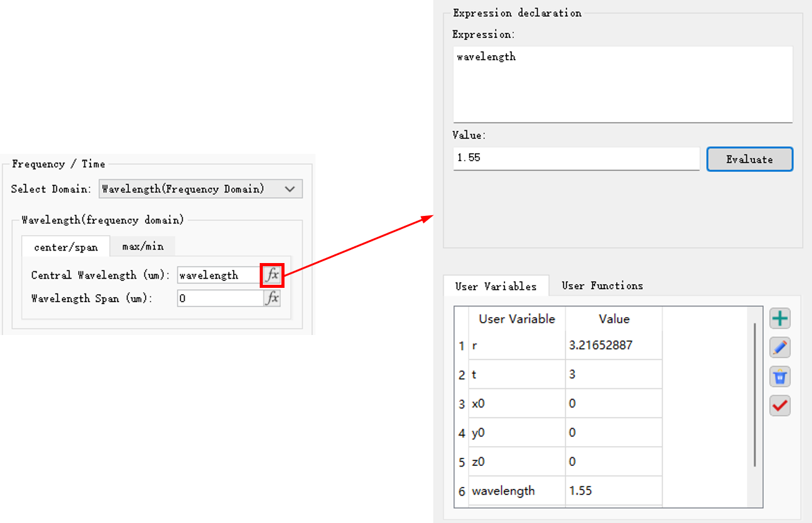Select the 'x0' user variable row

558,404
